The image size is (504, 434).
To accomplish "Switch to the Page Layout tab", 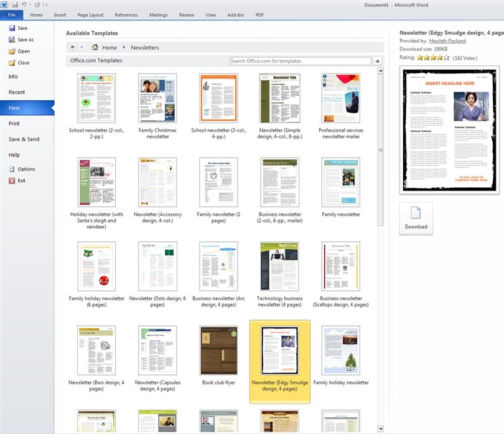I will point(90,15).
